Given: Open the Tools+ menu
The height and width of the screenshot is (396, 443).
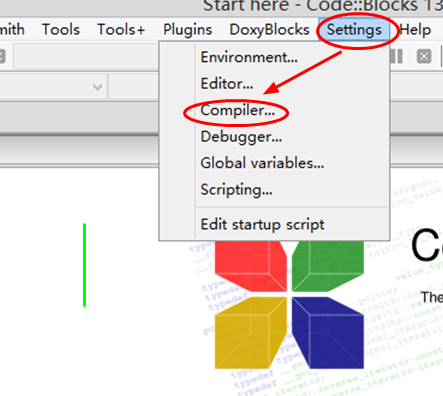Looking at the screenshot, I should 121,30.
